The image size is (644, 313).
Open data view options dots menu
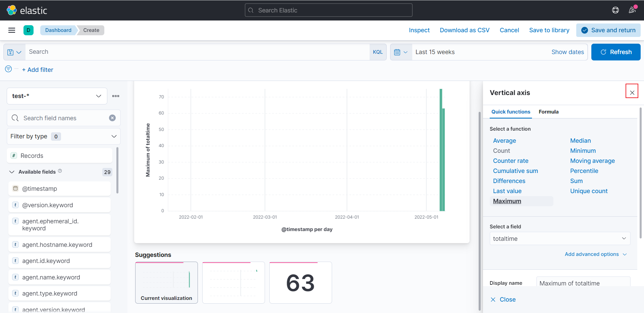(116, 96)
